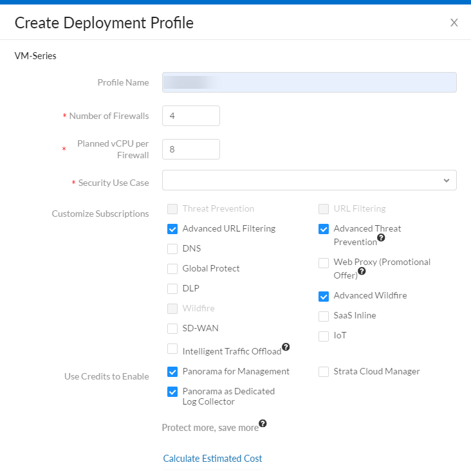
Task: Click the help icon next to Intelligent Traffic Offload
Action: [x=286, y=347]
